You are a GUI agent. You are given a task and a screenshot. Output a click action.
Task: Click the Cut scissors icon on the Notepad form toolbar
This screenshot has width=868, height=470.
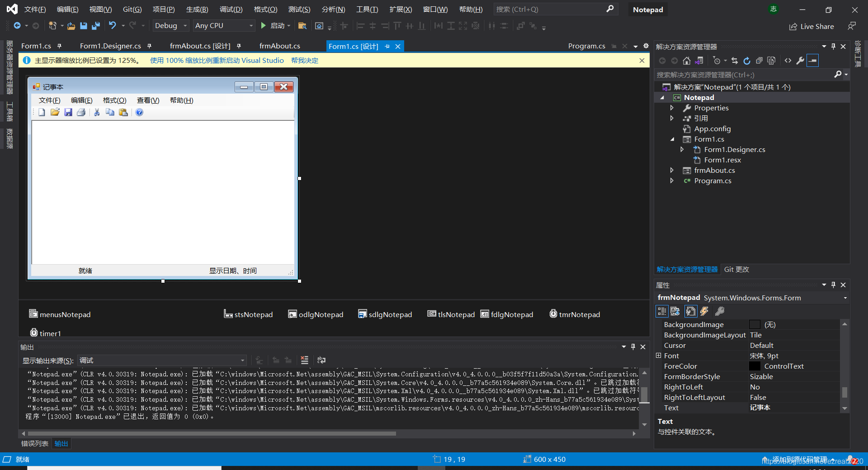[x=97, y=112]
